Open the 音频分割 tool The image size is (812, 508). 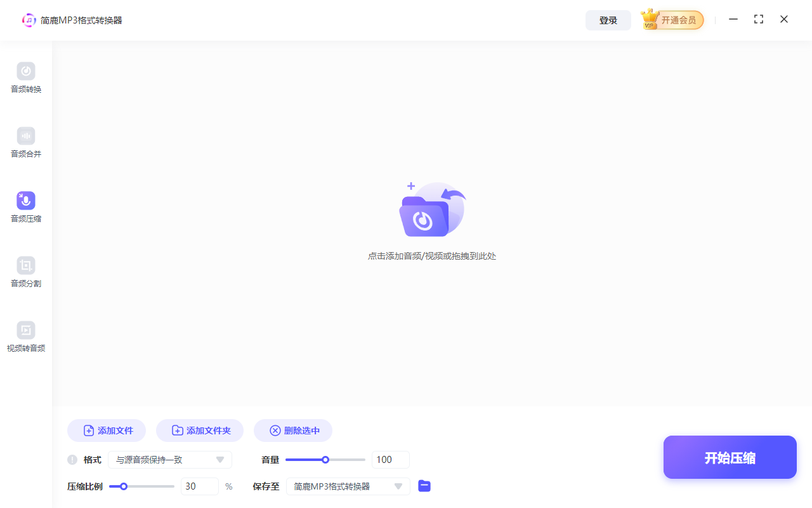click(25, 272)
